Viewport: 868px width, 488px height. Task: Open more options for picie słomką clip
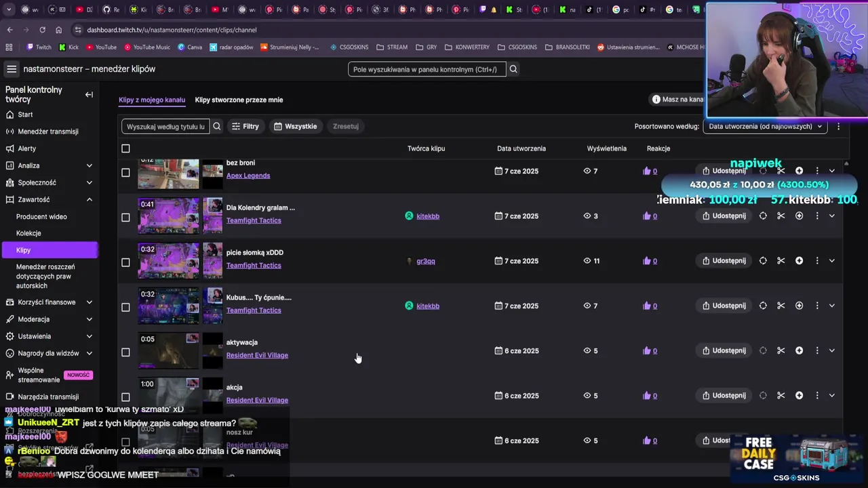[x=817, y=261]
